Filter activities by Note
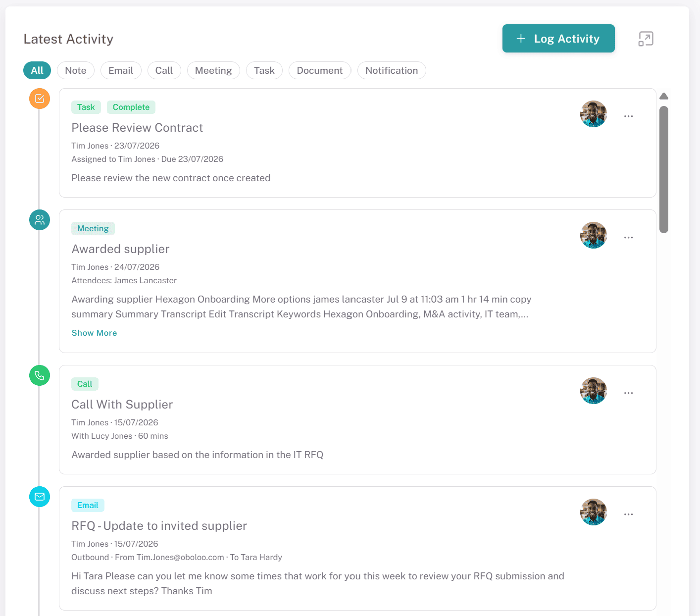This screenshot has width=700, height=616. pos(76,70)
